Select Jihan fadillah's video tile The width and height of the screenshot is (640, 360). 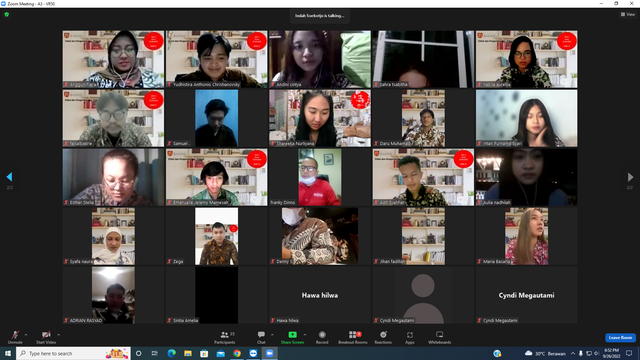[x=423, y=236]
